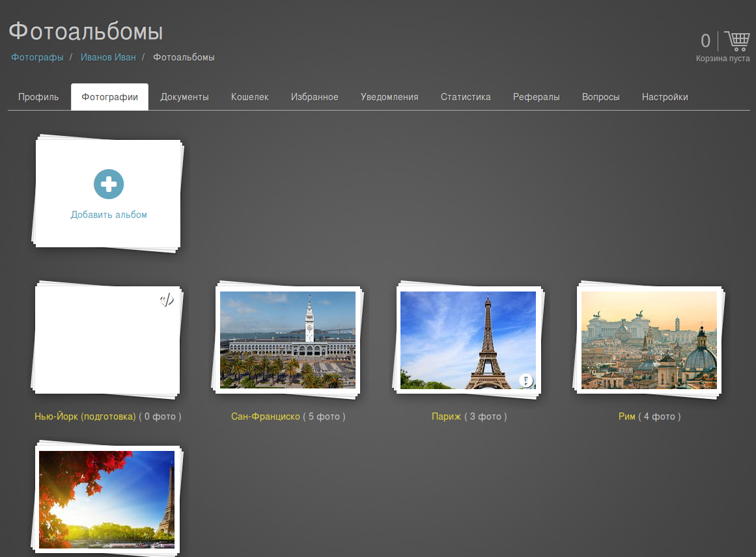Switch to the Профиль tab
Viewport: 756px width, 557px height.
click(38, 97)
